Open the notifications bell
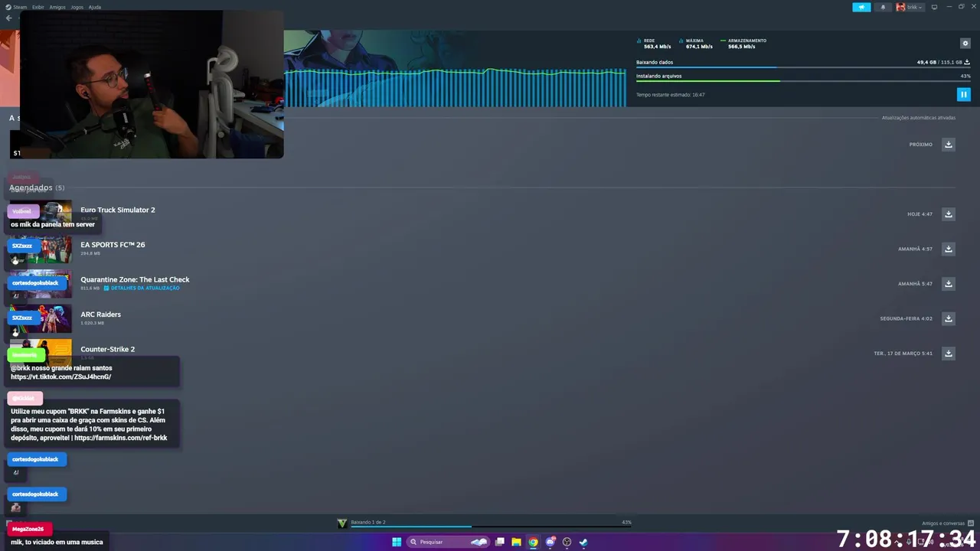 click(883, 7)
